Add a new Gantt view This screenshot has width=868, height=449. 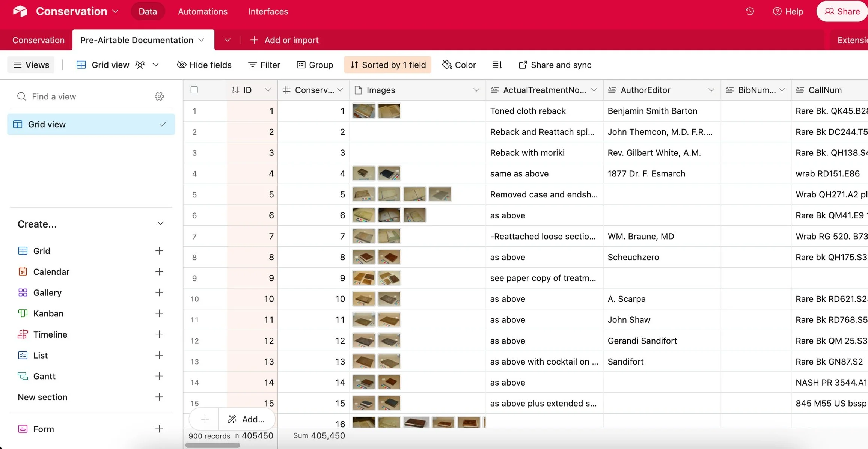pos(159,376)
